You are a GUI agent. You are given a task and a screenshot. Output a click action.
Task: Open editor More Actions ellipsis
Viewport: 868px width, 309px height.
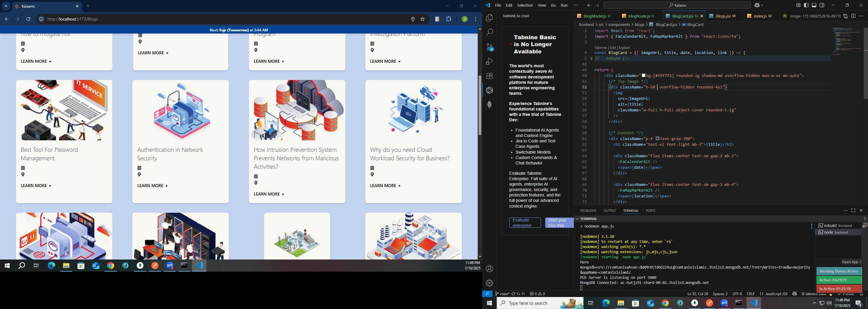click(861, 16)
